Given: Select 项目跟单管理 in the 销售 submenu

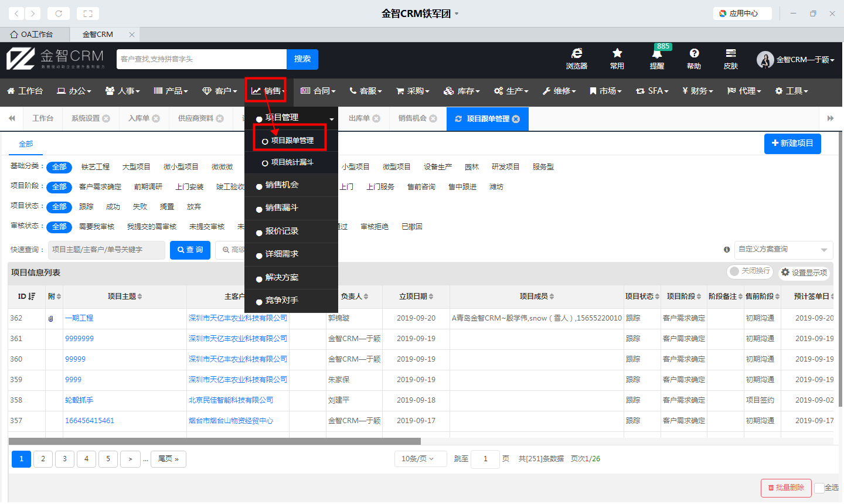Looking at the screenshot, I should click(x=291, y=141).
